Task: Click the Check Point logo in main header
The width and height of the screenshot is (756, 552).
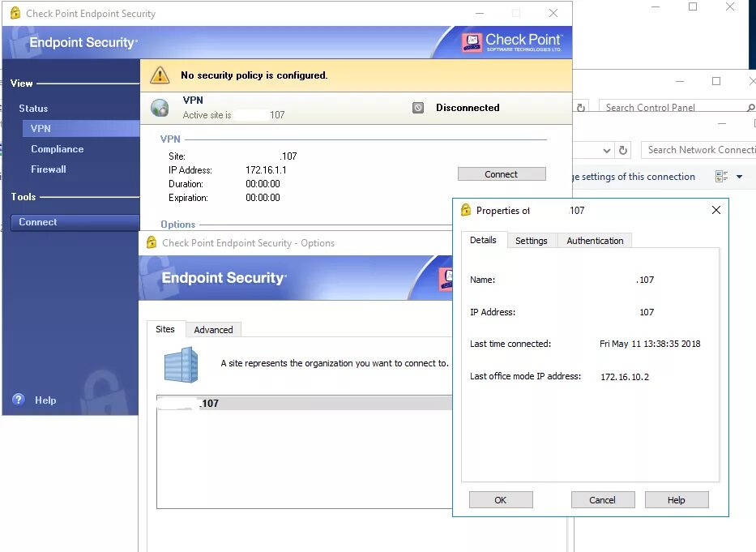Action: (511, 42)
